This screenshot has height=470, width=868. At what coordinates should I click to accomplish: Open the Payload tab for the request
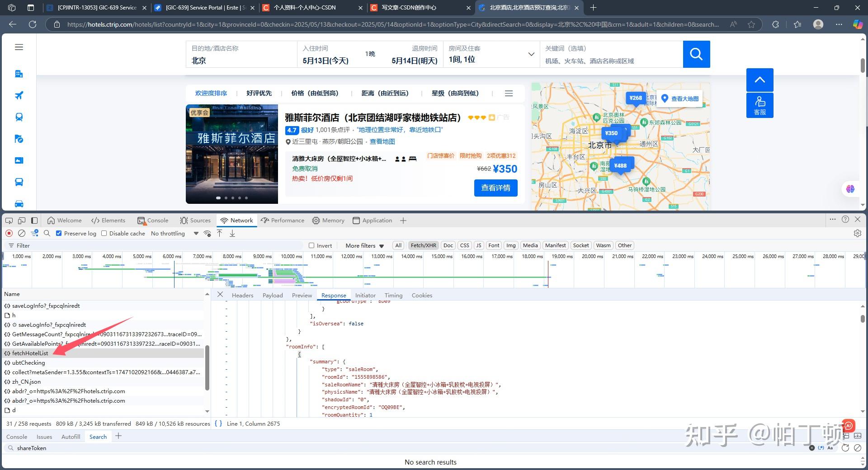[272, 295]
